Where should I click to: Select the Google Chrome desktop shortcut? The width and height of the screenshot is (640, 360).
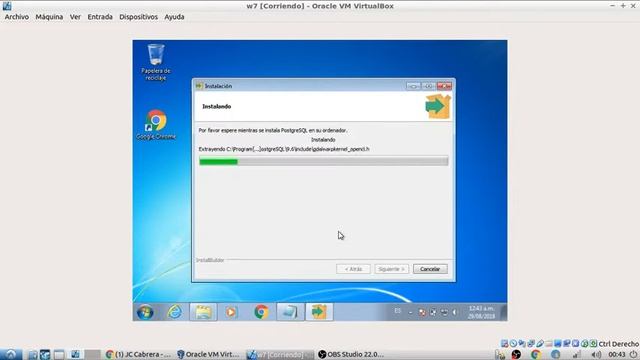(x=156, y=125)
